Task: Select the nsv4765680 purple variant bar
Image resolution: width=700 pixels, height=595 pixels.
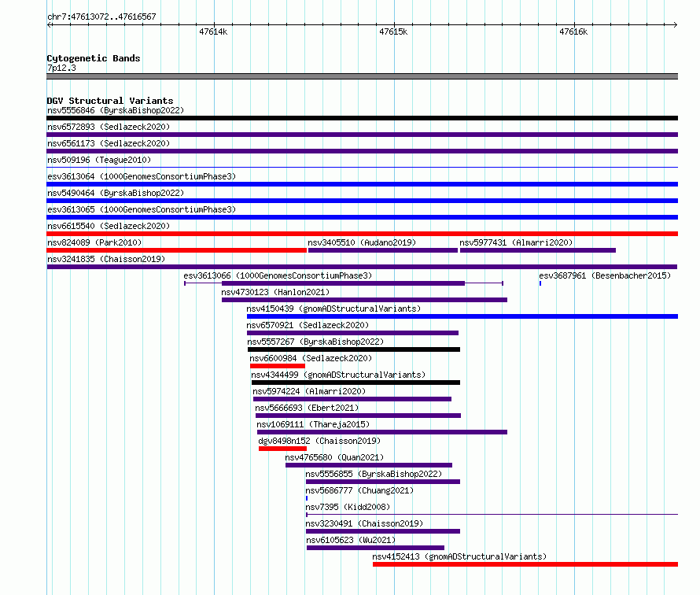Action: (369, 465)
